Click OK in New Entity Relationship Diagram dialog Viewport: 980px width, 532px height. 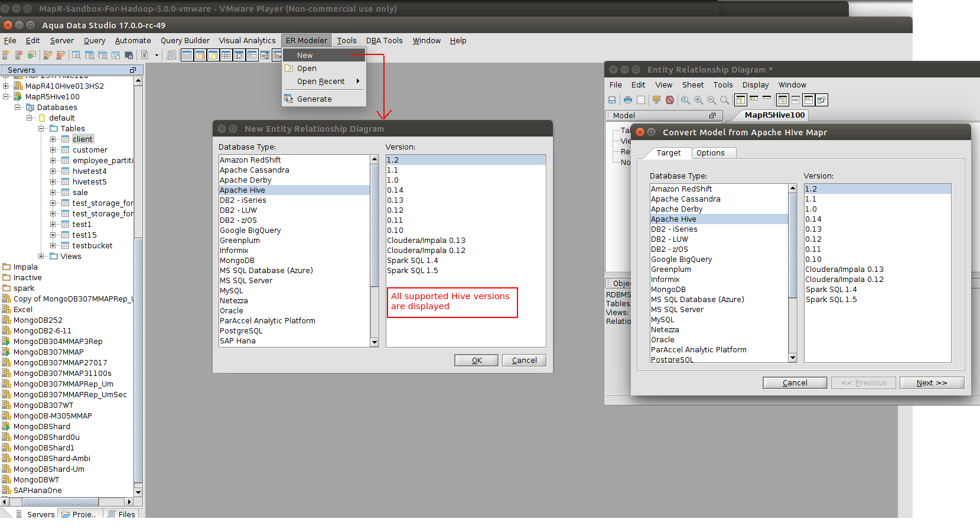(476, 360)
